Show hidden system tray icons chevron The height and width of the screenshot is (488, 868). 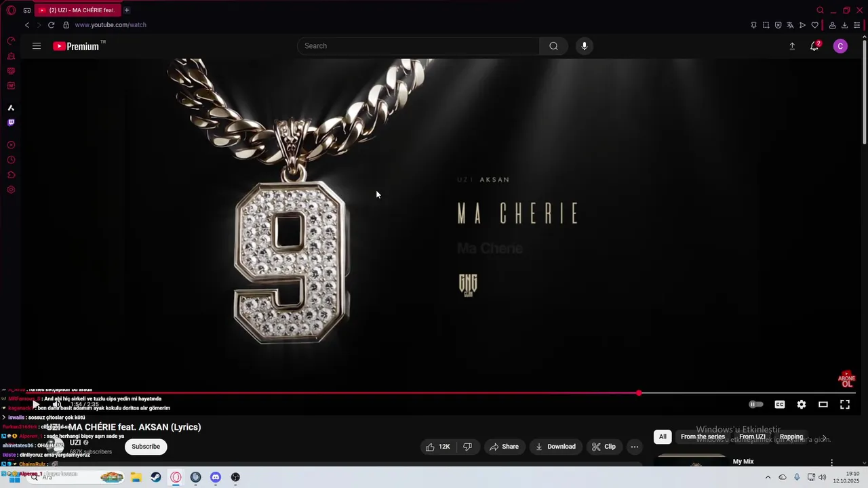click(x=768, y=477)
